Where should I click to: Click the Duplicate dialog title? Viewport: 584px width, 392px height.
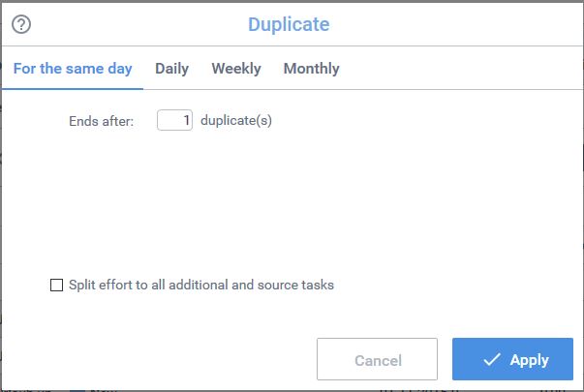[x=289, y=24]
